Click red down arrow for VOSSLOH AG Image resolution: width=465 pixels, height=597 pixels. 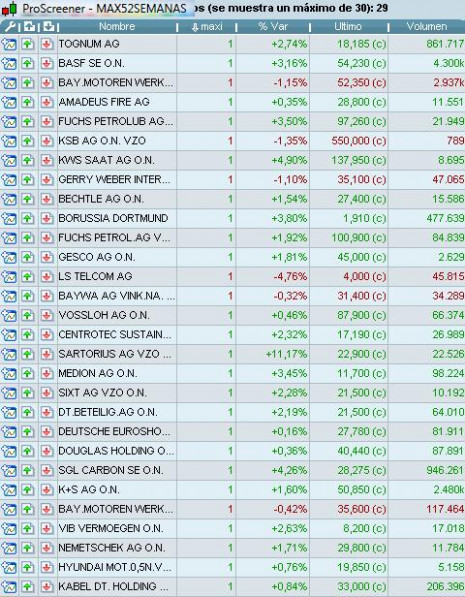[47, 315]
